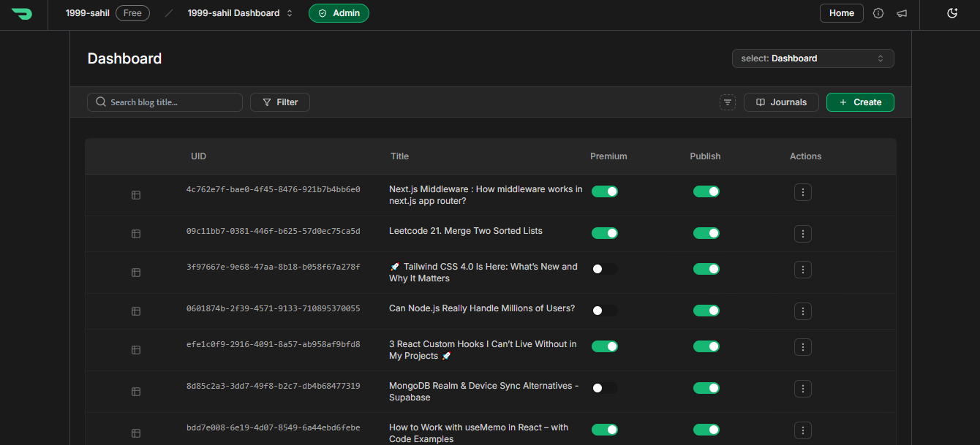This screenshot has height=445, width=980.
Task: Click row icon for Leetcode 21 blog
Action: click(136, 234)
